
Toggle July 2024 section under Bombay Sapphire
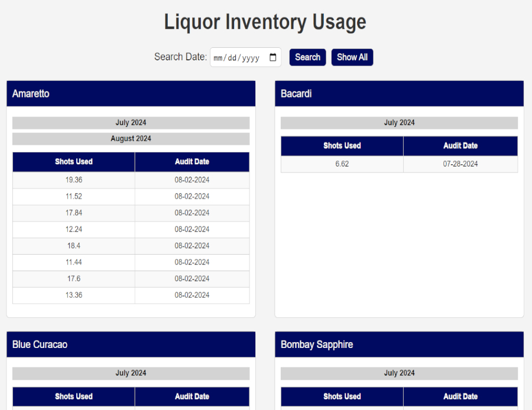399,373
